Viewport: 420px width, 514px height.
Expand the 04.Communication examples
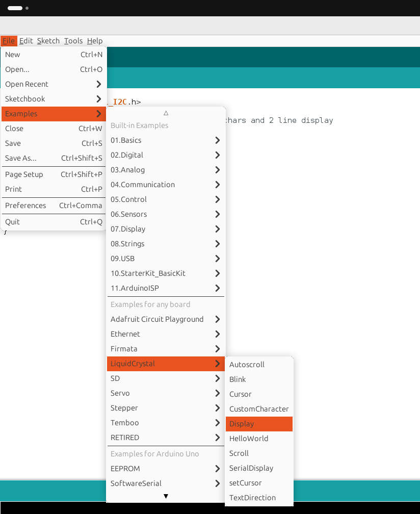[x=166, y=185]
